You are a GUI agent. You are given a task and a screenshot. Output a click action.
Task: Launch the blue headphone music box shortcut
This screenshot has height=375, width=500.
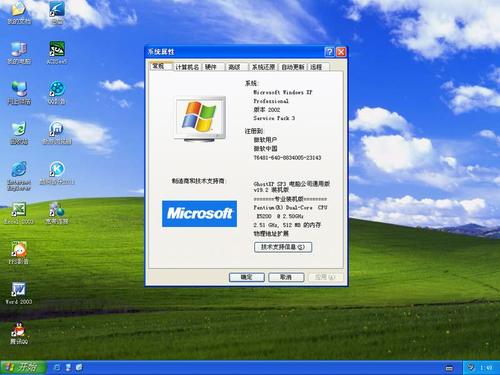point(57,133)
